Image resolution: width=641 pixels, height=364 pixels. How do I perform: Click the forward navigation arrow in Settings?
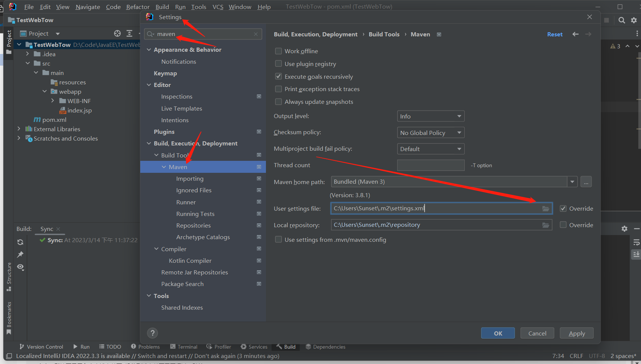pyautogui.click(x=588, y=34)
